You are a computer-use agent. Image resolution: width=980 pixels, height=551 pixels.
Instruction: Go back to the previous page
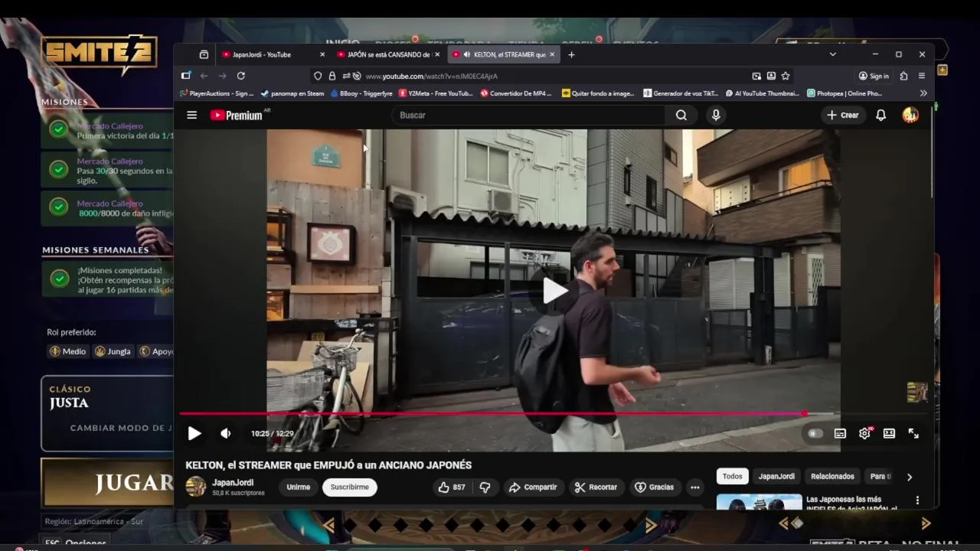pos(204,76)
